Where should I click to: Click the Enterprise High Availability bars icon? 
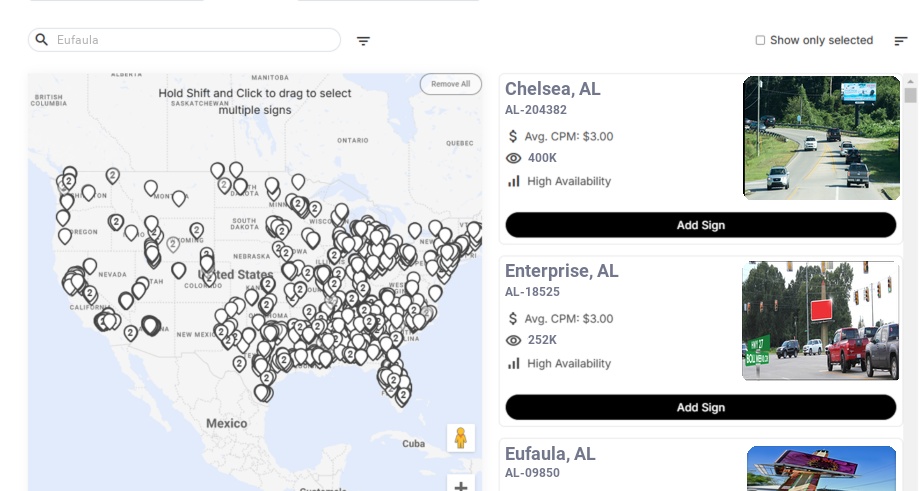point(514,363)
